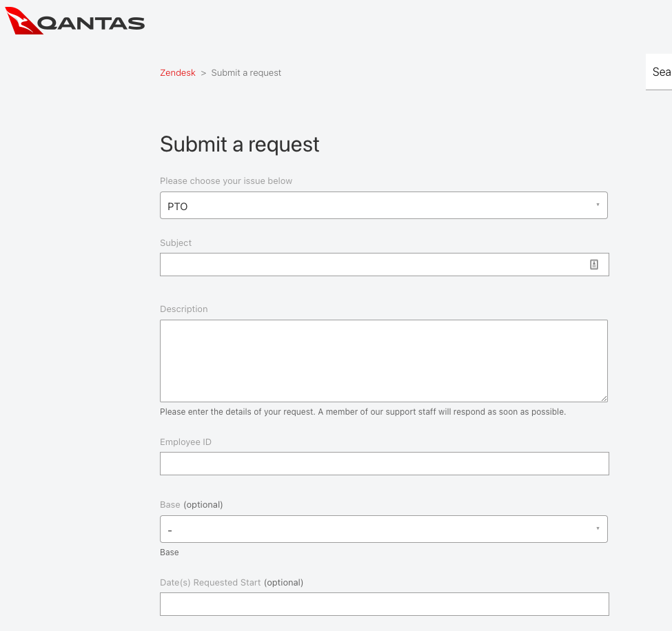Click the Qantas kangaroo logo
672x631 pixels.
click(21, 21)
